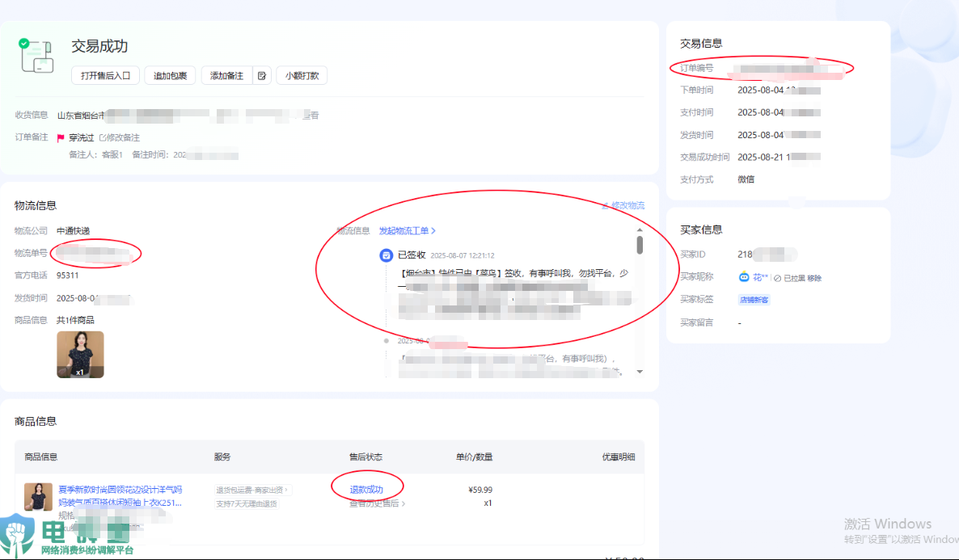Click the 已签收 status icon in tracking

coord(386,255)
